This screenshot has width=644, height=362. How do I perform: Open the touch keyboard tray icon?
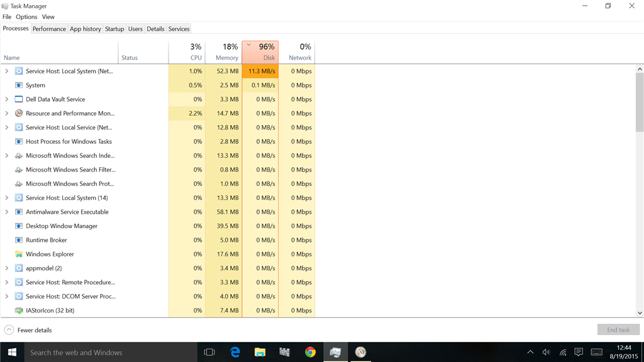coord(597,352)
